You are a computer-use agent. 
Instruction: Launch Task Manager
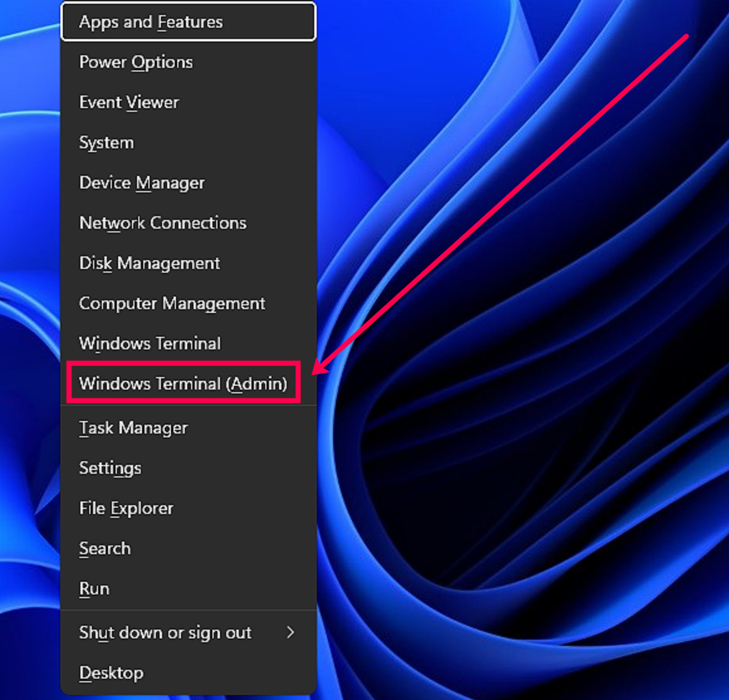click(x=133, y=428)
